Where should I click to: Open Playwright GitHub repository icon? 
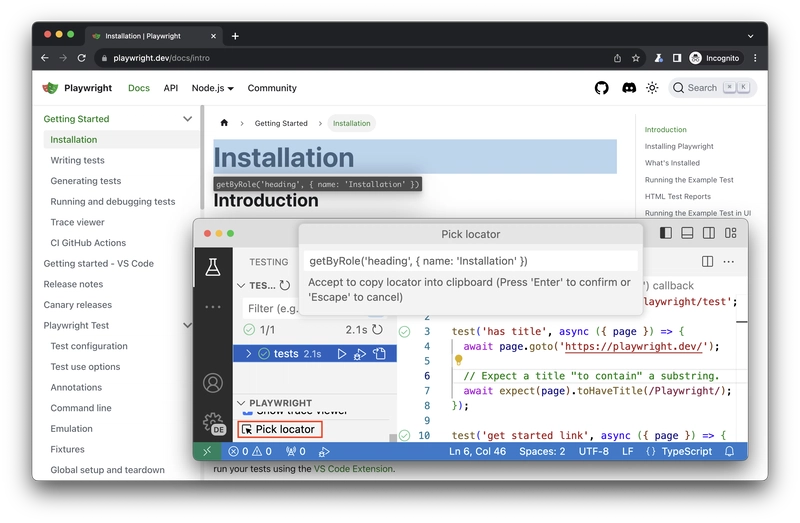pos(602,88)
